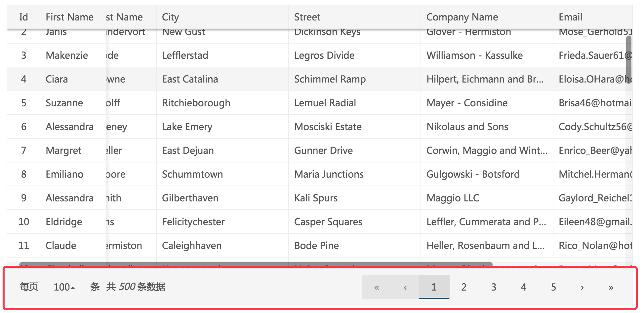This screenshot has width=644, height=313.
Task: Click company cell 'Nikolaus and Sons'
Action: tap(487, 127)
